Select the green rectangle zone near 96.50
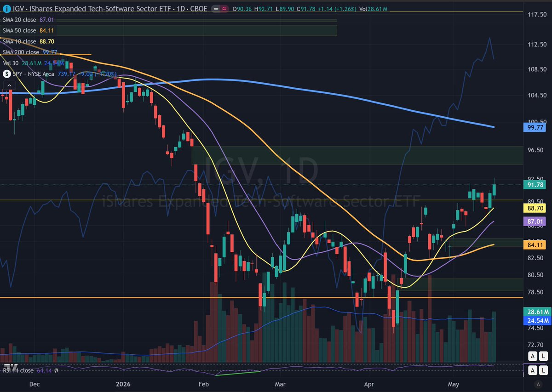552x392 pixels. tap(357, 155)
